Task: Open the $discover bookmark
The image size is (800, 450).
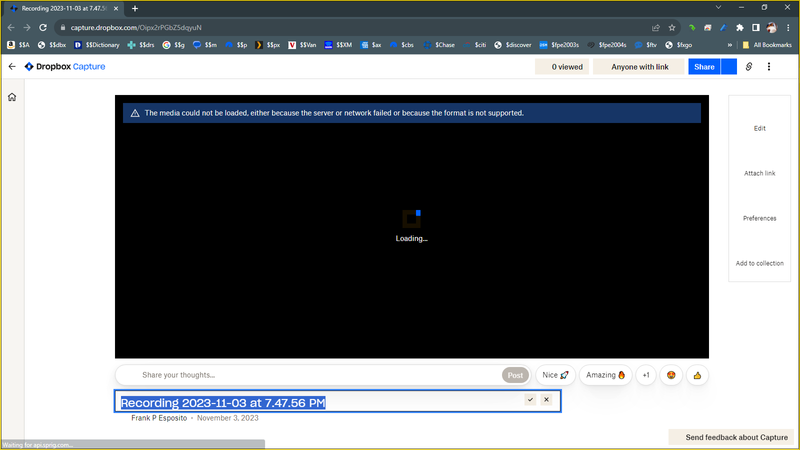Action: coord(513,45)
